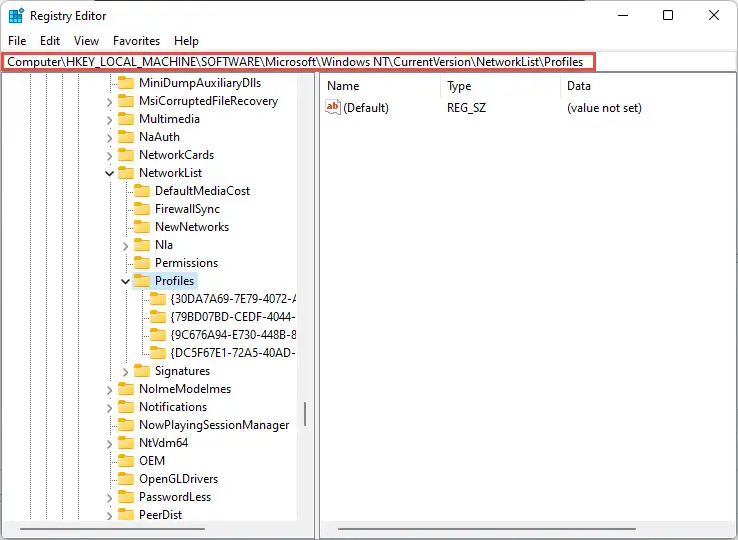Select the NetworkList folder icon
738x540 pixels.
[126, 173]
